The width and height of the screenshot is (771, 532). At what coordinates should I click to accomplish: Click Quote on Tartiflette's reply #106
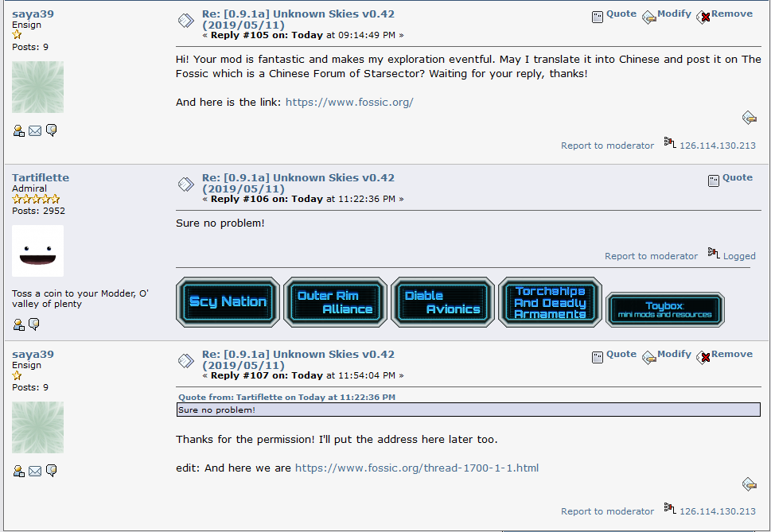[737, 178]
